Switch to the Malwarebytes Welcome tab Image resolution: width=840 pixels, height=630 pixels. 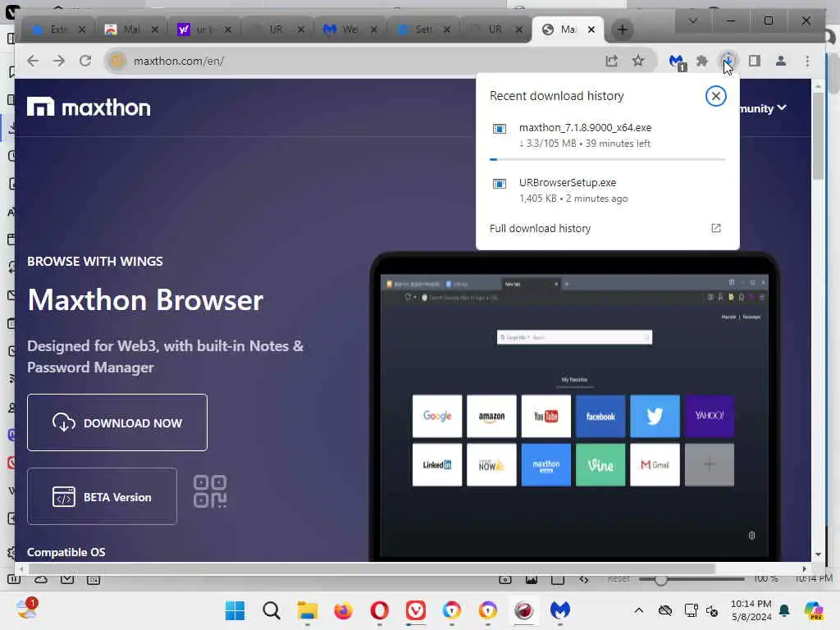[350, 30]
